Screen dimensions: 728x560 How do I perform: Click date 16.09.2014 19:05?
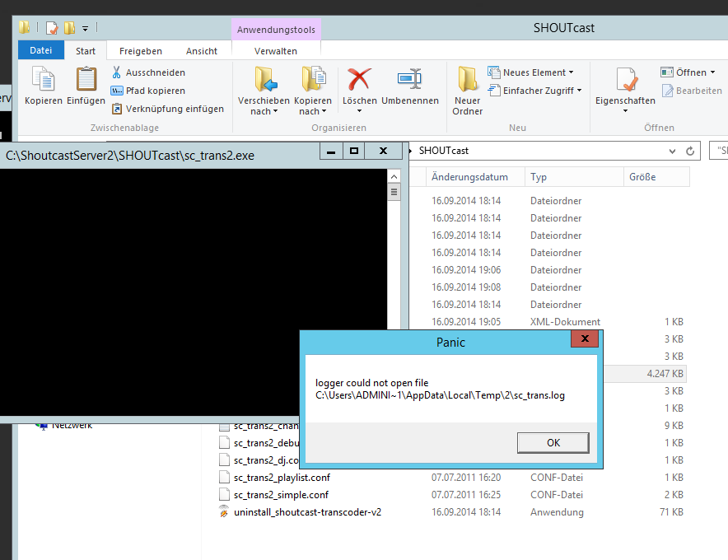tap(466, 322)
